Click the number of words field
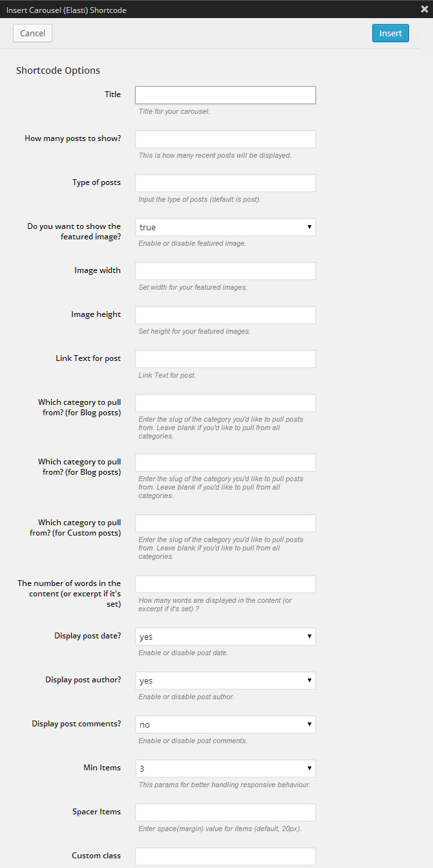The image size is (433, 868). [x=225, y=584]
